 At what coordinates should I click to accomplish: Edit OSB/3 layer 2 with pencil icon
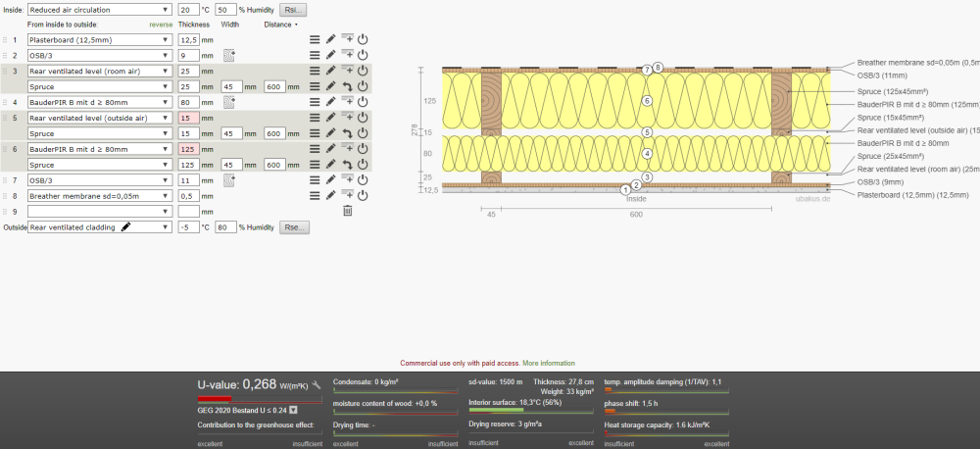(x=330, y=55)
